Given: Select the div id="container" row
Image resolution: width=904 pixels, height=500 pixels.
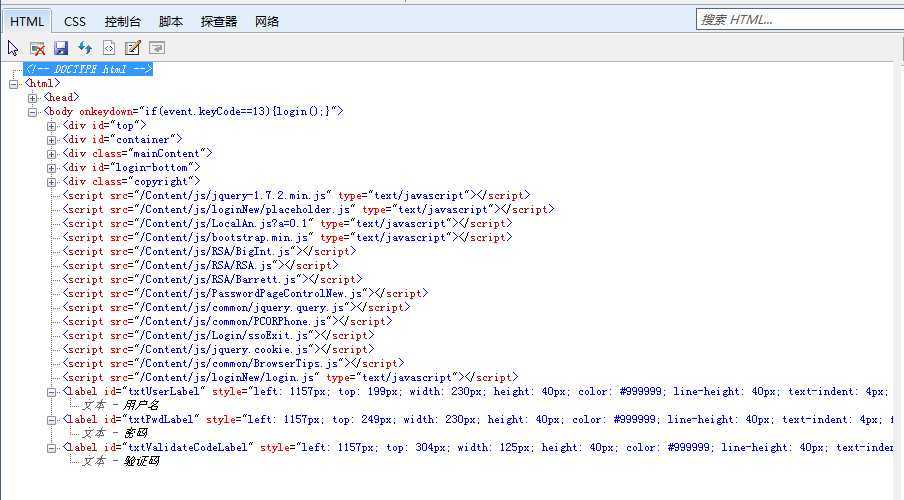Looking at the screenshot, I should [x=122, y=139].
